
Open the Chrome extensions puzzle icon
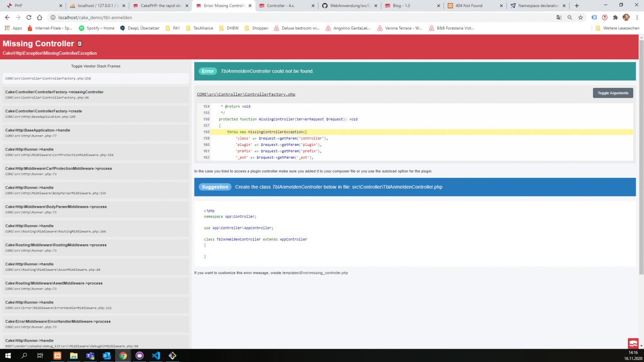pyautogui.click(x=615, y=17)
